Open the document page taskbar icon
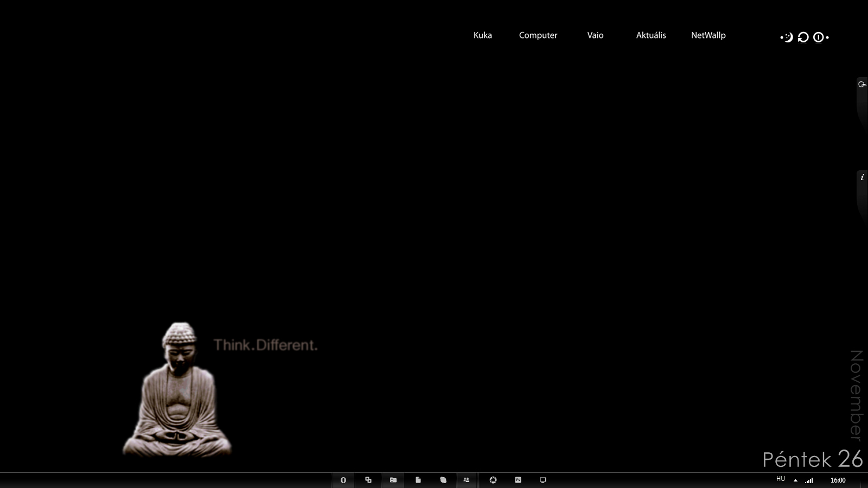The image size is (868, 488). click(418, 480)
